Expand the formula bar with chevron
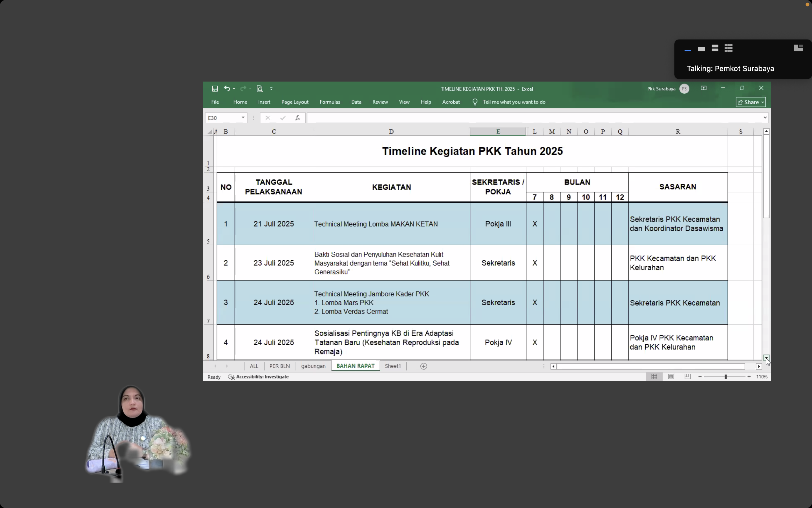The image size is (812, 508). [765, 118]
